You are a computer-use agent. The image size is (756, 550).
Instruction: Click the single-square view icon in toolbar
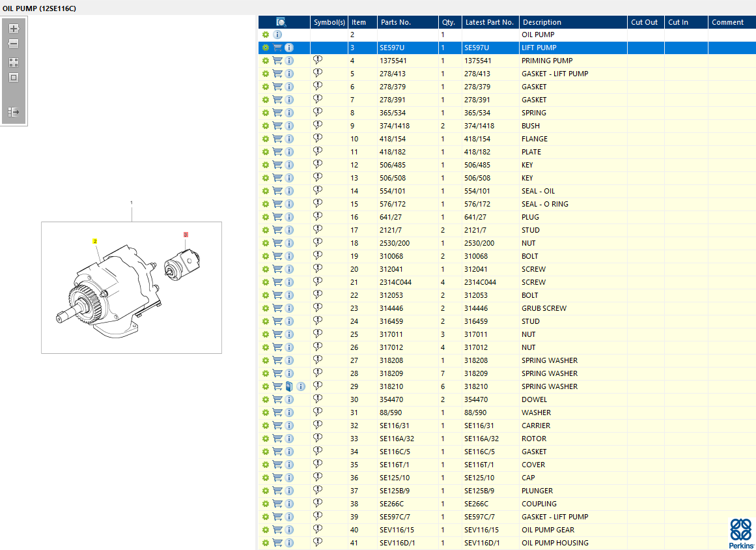point(14,78)
